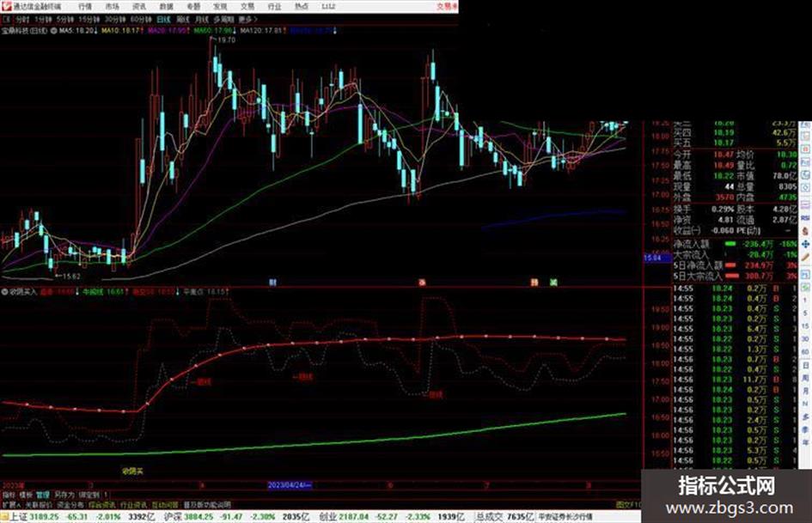Image resolution: width=812 pixels, height=523 pixels.
Task: Open the 互动问答 tab
Action: tap(165, 504)
